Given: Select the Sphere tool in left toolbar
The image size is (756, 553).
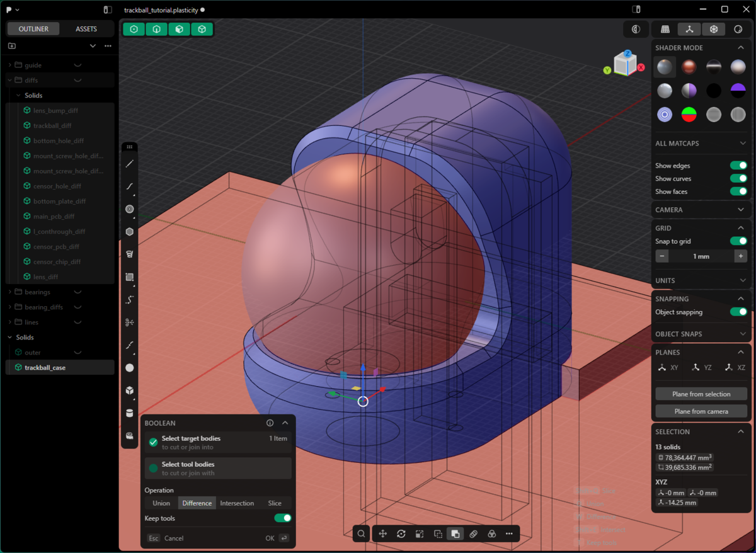Looking at the screenshot, I should [130, 368].
